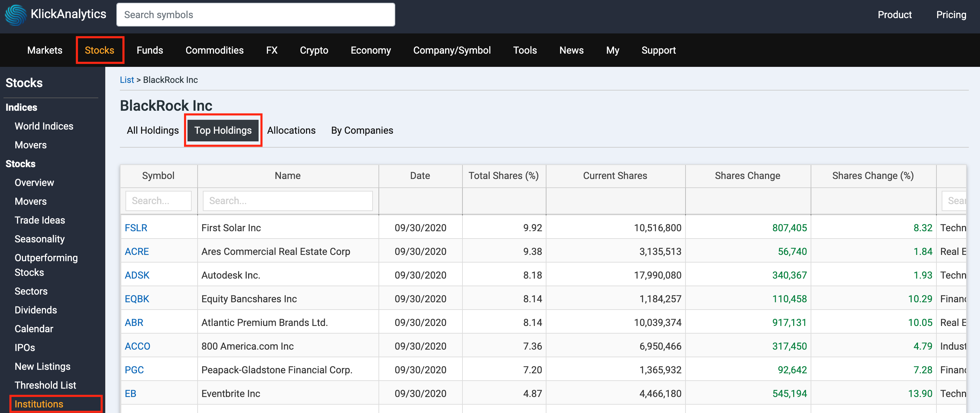This screenshot has height=413, width=980.
Task: Sort by Total Shares (%) column header
Action: (x=504, y=176)
